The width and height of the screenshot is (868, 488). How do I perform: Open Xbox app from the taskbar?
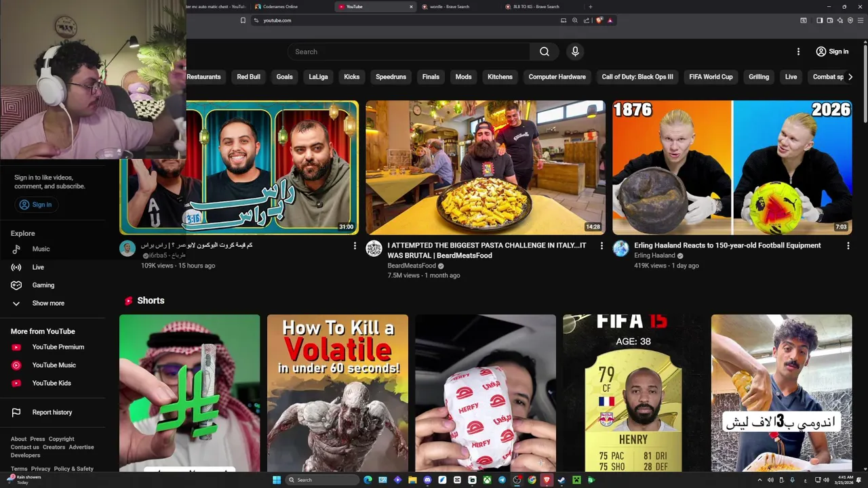coord(487,480)
